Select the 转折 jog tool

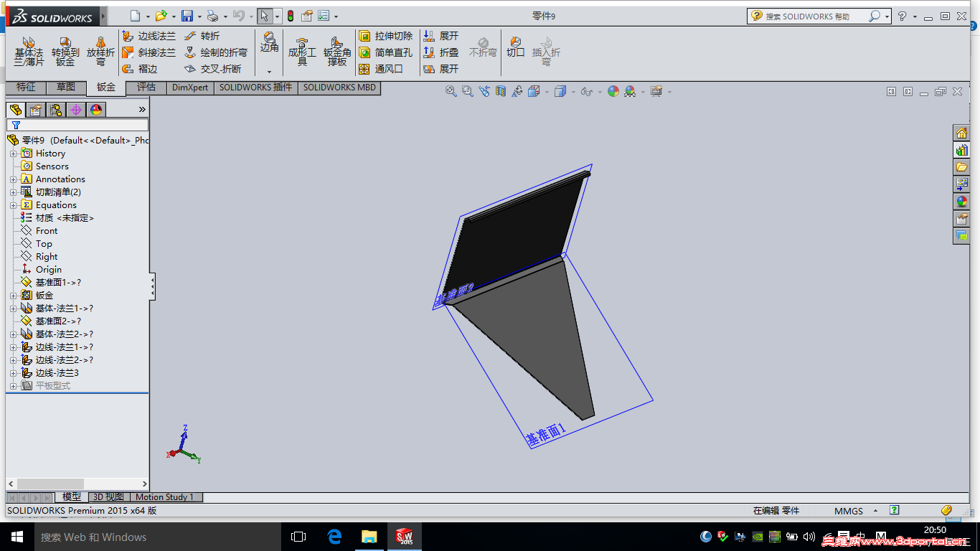tap(202, 36)
